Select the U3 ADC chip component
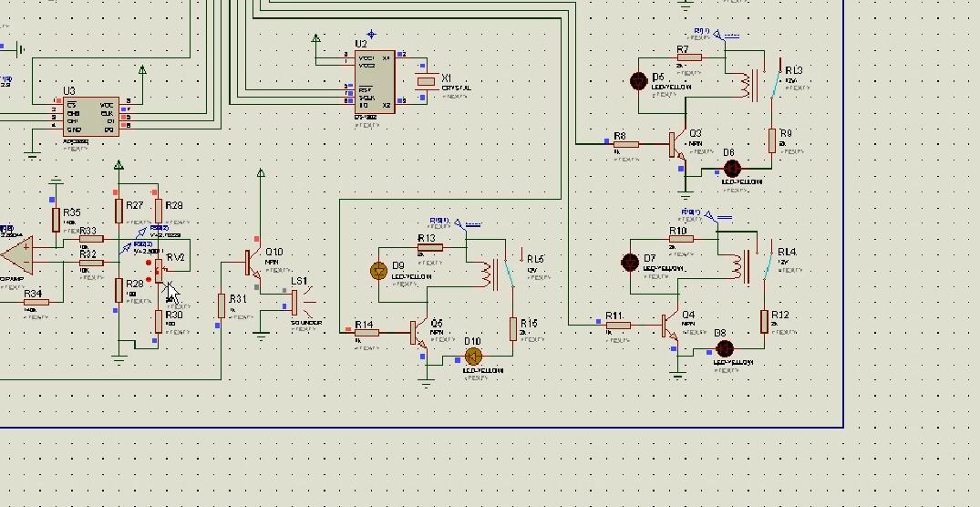Screen dimensions: 980x507 tap(91, 117)
